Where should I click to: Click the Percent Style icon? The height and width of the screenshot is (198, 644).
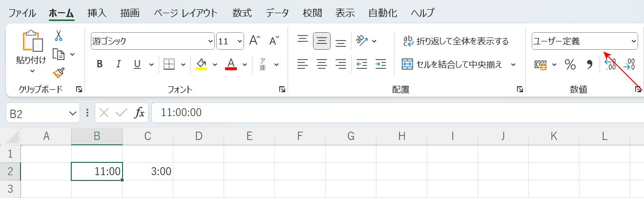(x=570, y=64)
